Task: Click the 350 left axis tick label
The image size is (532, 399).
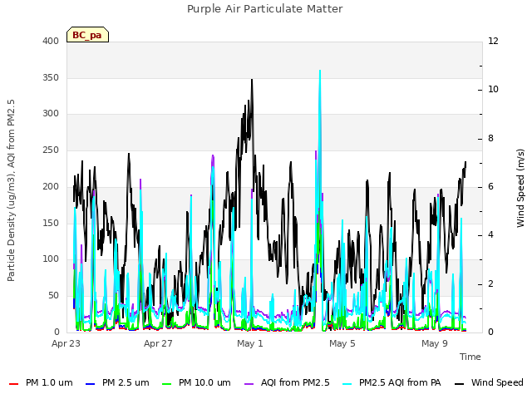Action: pos(51,77)
